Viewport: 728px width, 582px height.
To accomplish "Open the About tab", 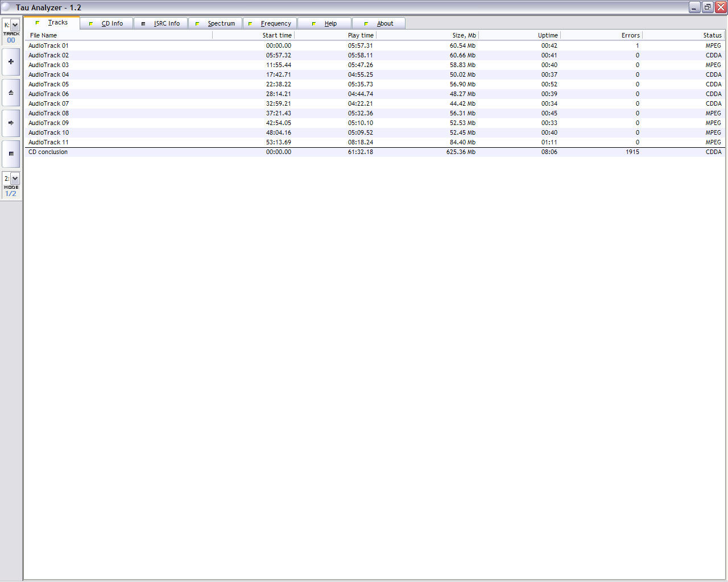I will [379, 23].
